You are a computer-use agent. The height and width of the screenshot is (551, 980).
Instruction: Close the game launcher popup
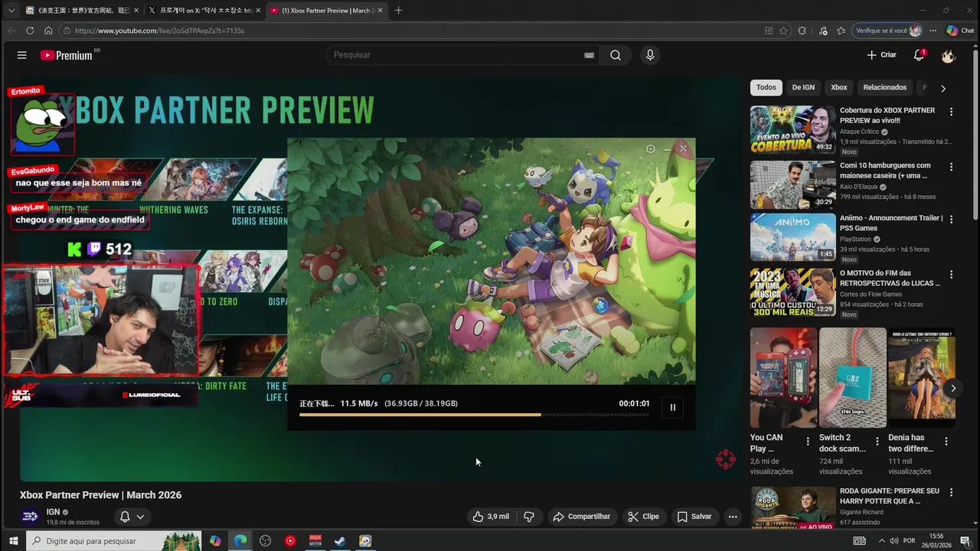tap(683, 149)
